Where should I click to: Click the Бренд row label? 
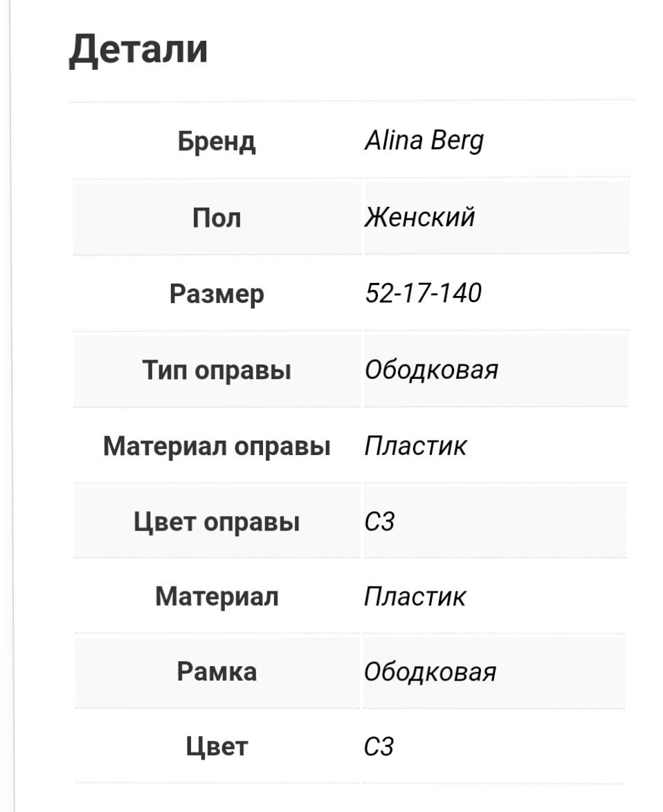pos(217,142)
